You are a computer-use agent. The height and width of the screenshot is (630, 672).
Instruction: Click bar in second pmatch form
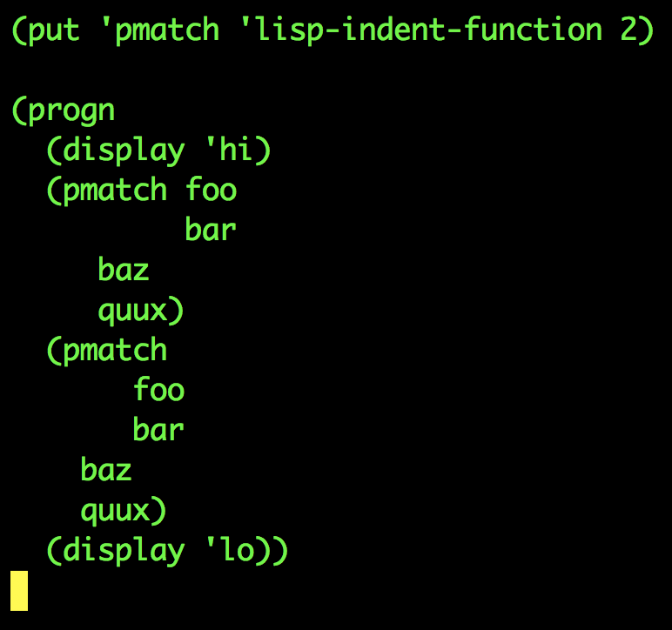[158, 429]
